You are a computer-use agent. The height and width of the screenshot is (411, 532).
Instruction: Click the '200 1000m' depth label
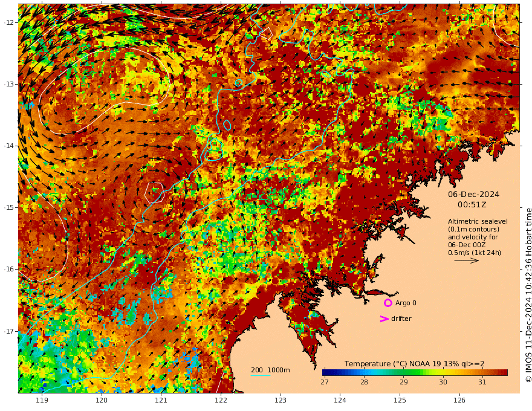(270, 370)
